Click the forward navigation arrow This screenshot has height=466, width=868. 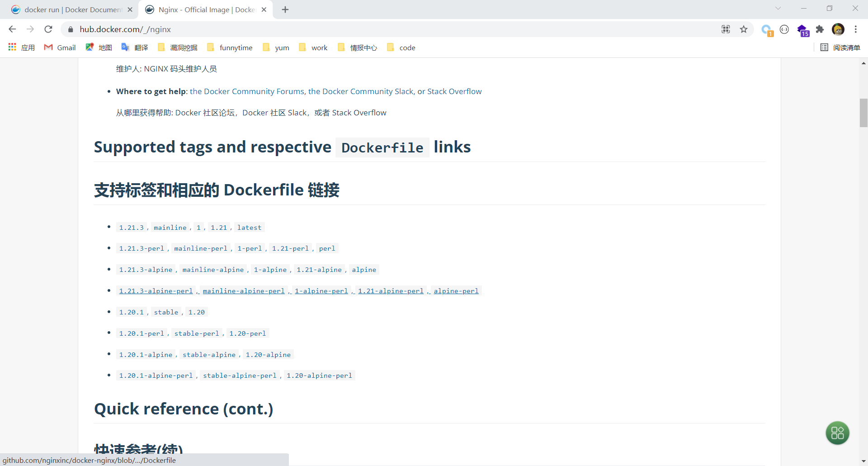30,29
